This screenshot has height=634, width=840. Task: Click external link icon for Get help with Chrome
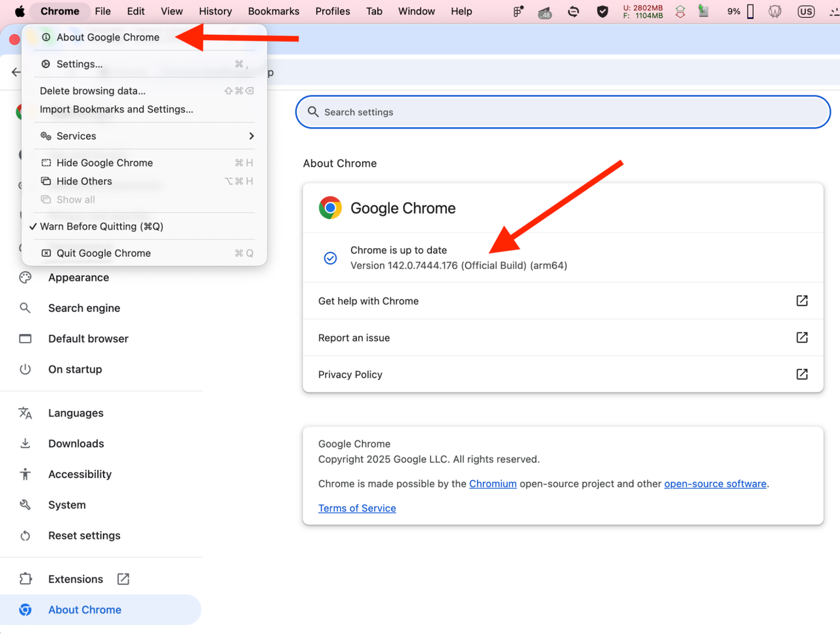point(802,301)
